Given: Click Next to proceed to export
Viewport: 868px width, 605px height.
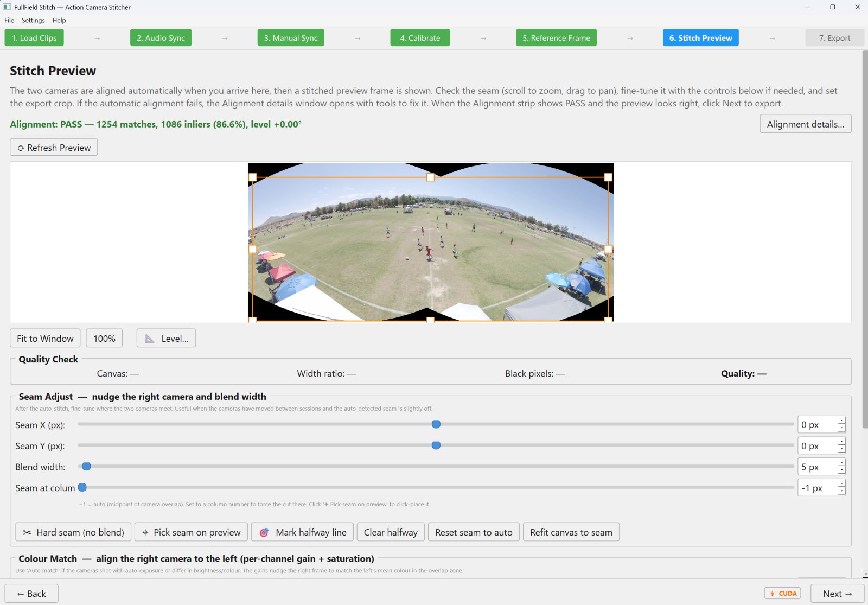Looking at the screenshot, I should click(x=837, y=594).
